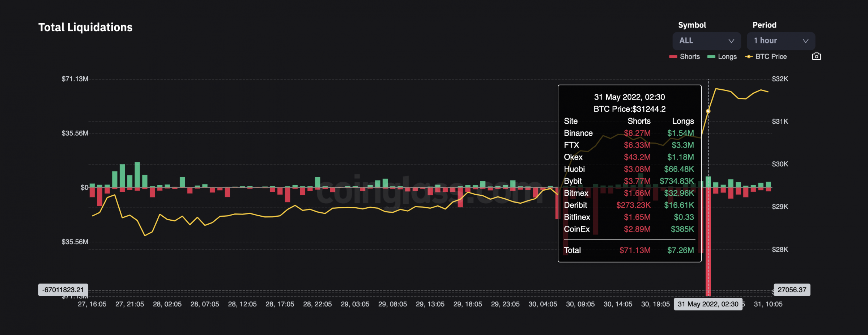Click Deribit shorts value $273.23K
This screenshot has width=868, height=335.
[x=633, y=205]
